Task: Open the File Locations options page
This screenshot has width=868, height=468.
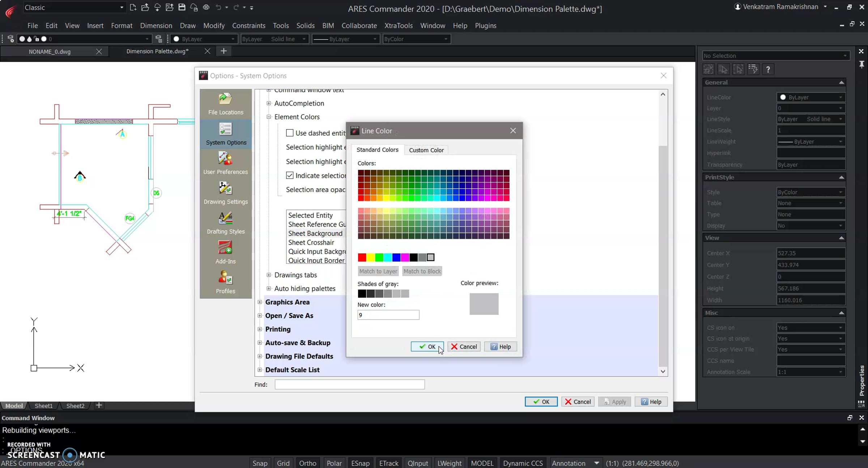Action: point(226,104)
